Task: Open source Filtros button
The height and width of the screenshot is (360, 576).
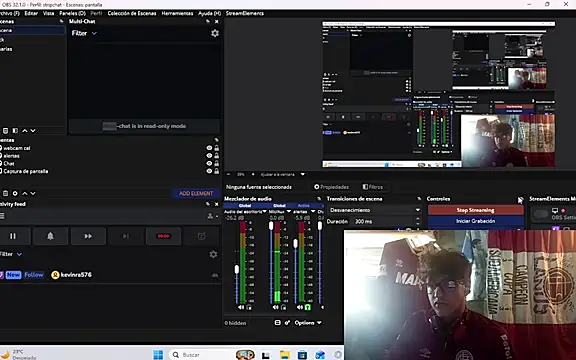Action: tap(373, 187)
